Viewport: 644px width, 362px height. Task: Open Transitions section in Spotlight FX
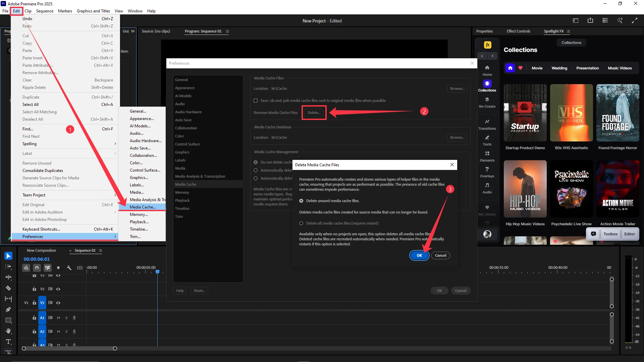click(x=487, y=124)
